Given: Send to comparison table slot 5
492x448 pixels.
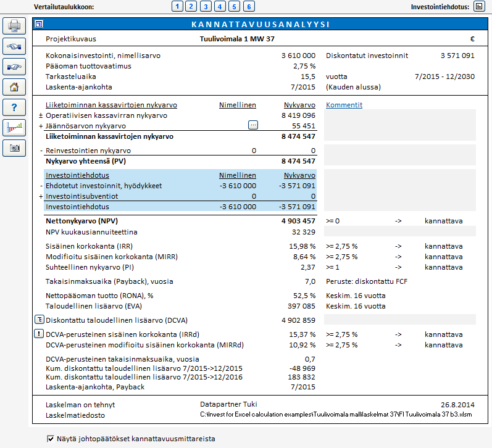Looking at the screenshot, I should coord(234,6).
